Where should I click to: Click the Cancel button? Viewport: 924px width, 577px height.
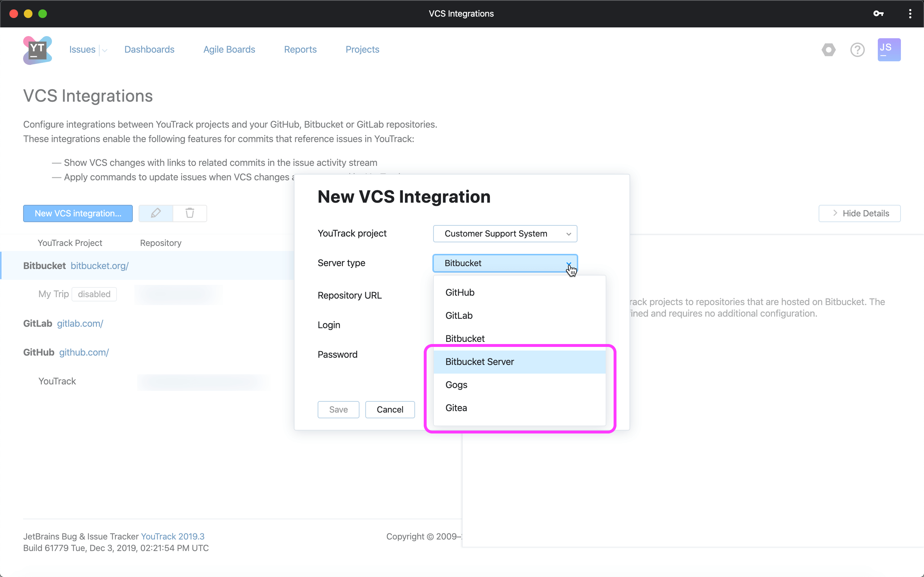[x=389, y=409]
